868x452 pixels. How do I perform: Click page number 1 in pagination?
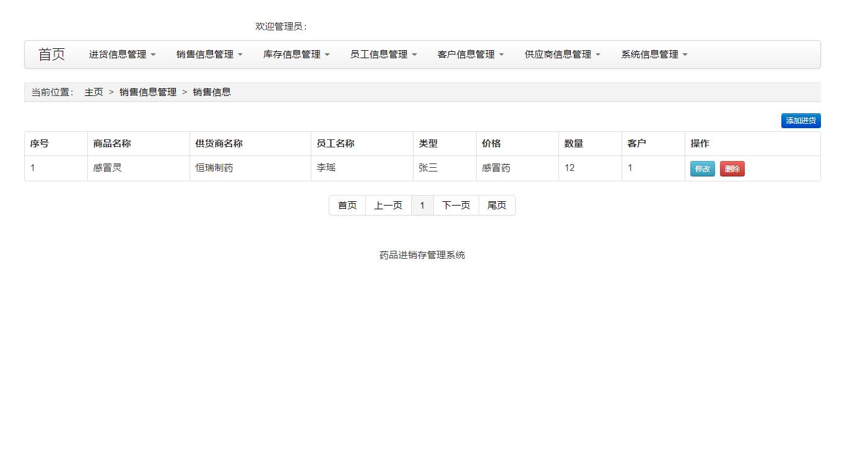[422, 205]
